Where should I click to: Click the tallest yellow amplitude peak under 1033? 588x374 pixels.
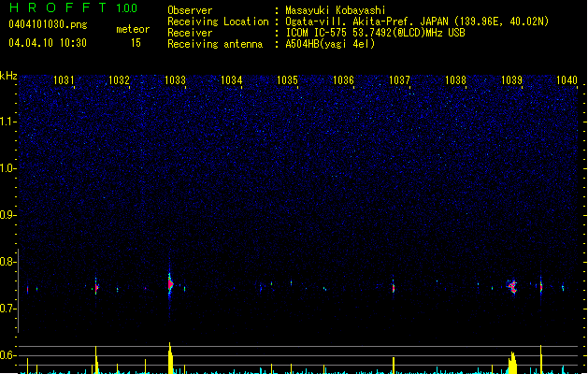(x=171, y=357)
